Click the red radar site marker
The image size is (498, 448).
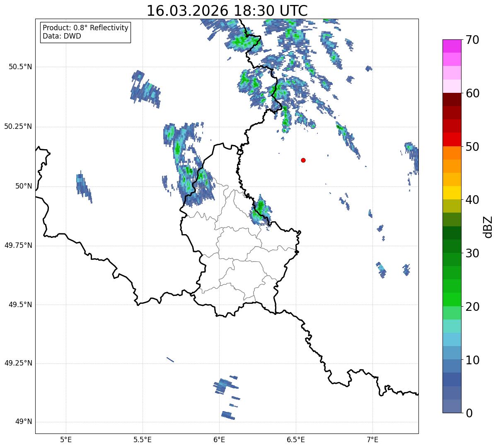303,160
